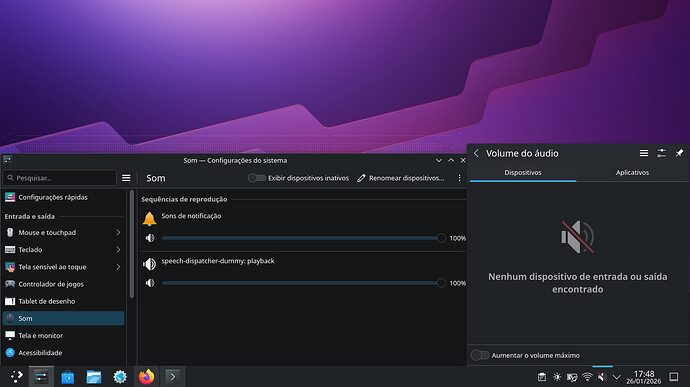Click the Sons de notificação bell icon
Viewport: 690px width, 387px height.
pyautogui.click(x=150, y=218)
